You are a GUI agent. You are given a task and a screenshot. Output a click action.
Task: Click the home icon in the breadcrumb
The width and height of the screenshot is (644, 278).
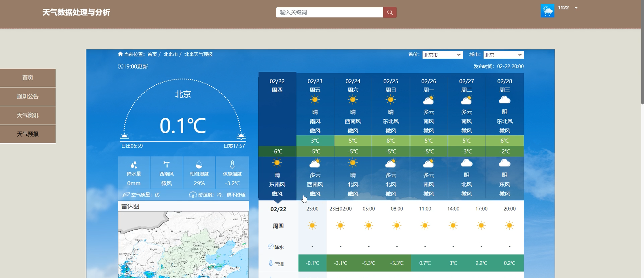pos(120,54)
